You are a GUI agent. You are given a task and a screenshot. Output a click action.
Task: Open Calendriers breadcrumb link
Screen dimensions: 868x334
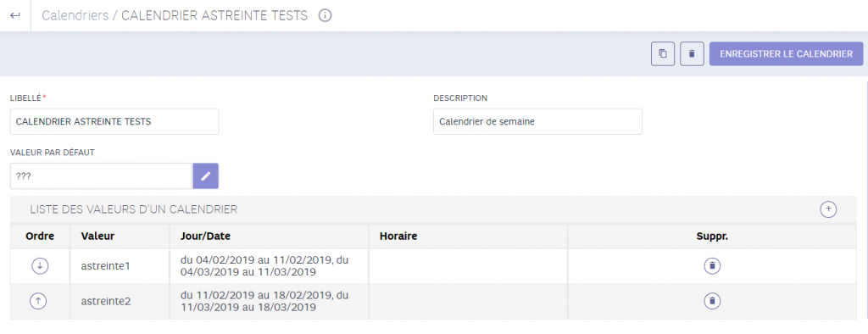(75, 15)
